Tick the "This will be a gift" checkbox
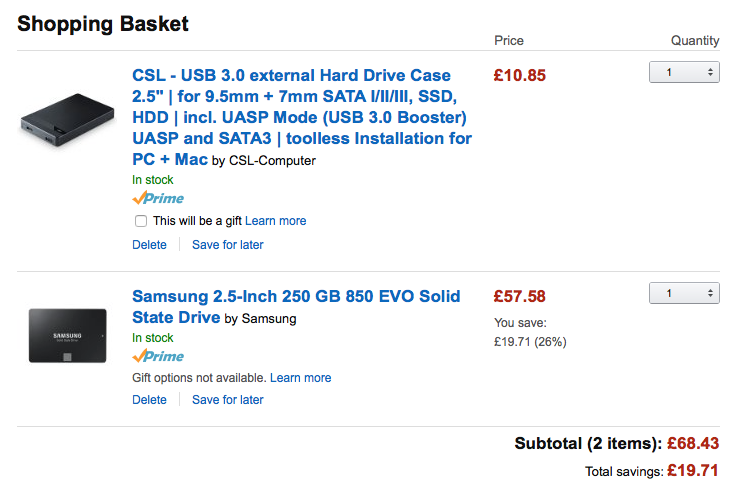 point(141,221)
